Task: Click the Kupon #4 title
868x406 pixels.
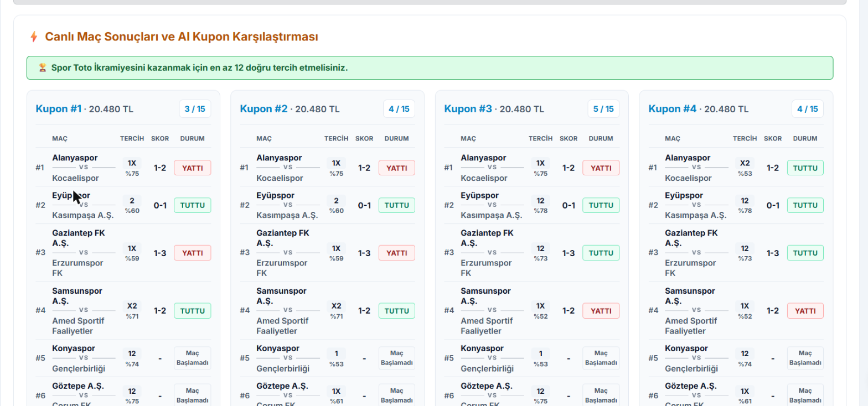Action: [673, 109]
